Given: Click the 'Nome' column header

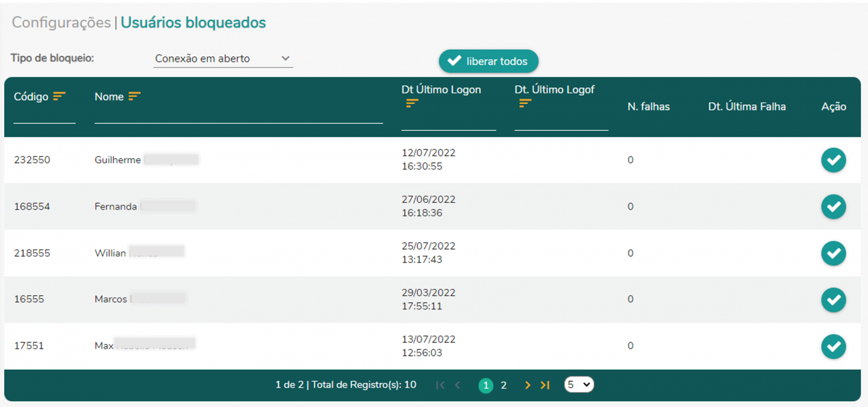Looking at the screenshot, I should click(x=109, y=97).
